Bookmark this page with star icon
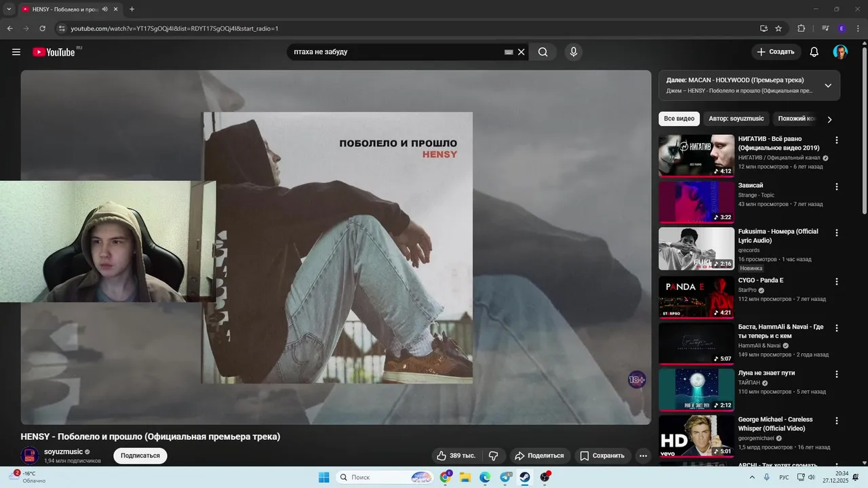Image resolution: width=868 pixels, height=488 pixels. point(778,28)
